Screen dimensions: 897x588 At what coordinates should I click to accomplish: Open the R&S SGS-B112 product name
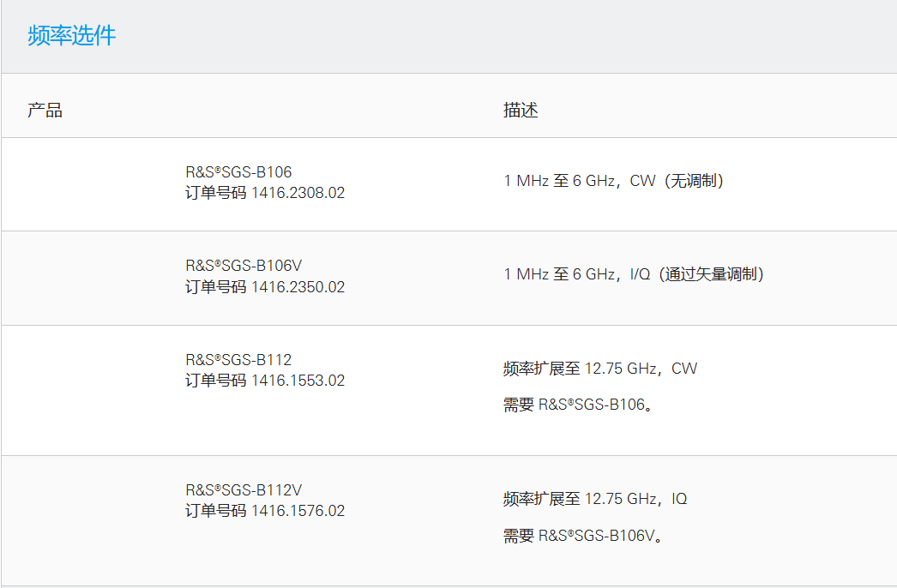(238, 360)
